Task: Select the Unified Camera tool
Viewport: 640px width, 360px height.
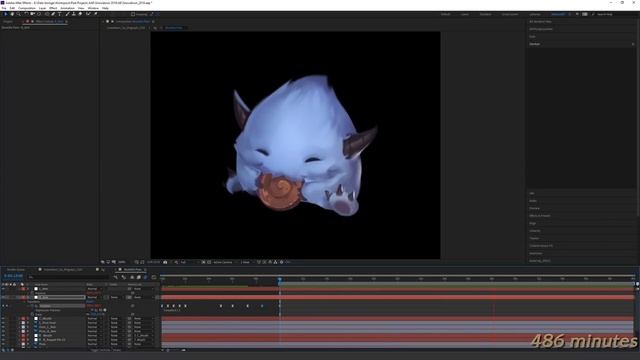Action: [33, 14]
